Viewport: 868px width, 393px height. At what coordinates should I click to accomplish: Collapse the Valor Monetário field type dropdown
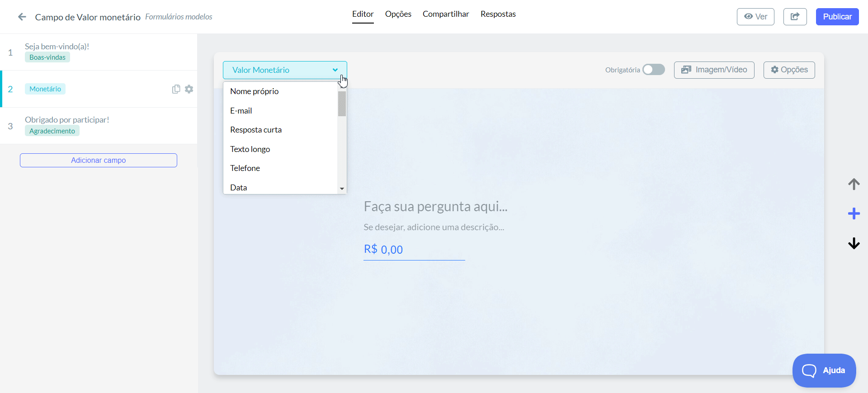tap(285, 70)
